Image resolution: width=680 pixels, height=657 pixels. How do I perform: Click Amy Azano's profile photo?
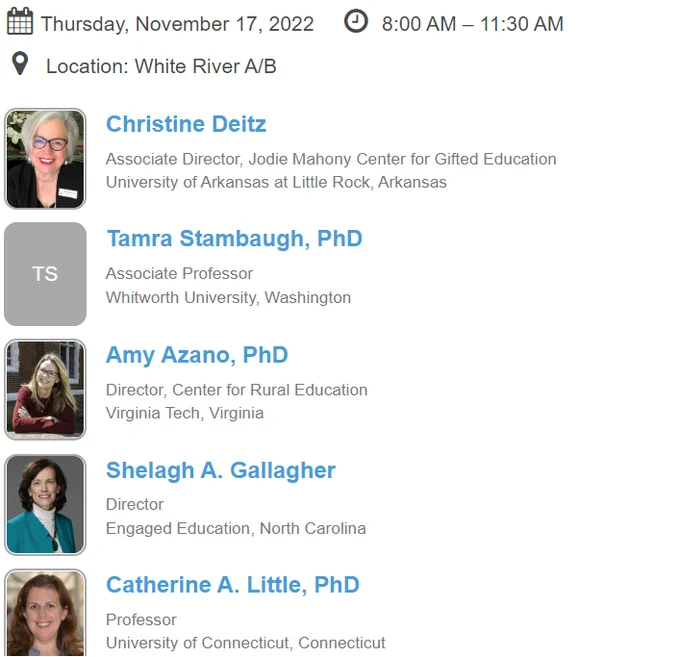coord(45,389)
